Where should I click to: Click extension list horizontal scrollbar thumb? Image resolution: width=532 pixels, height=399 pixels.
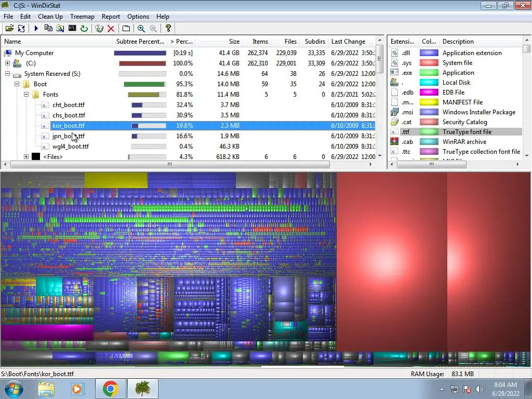click(x=432, y=164)
